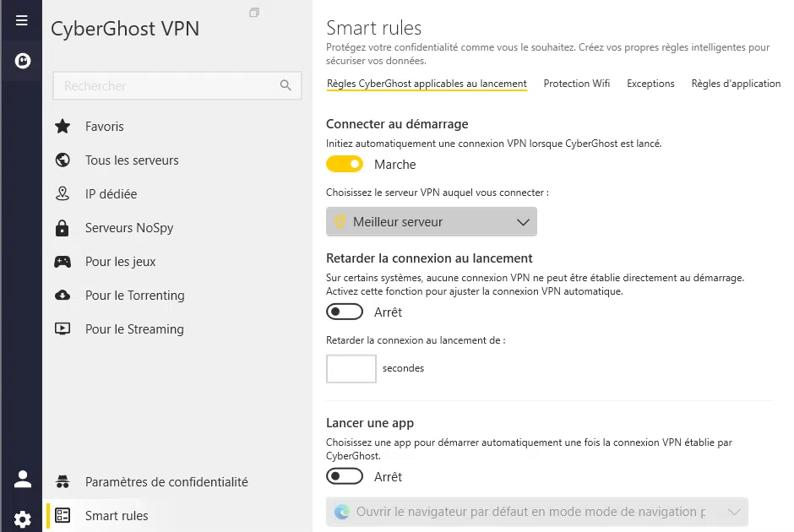Switch to the Exceptions tab
The width and height of the screenshot is (794, 532).
pos(650,84)
